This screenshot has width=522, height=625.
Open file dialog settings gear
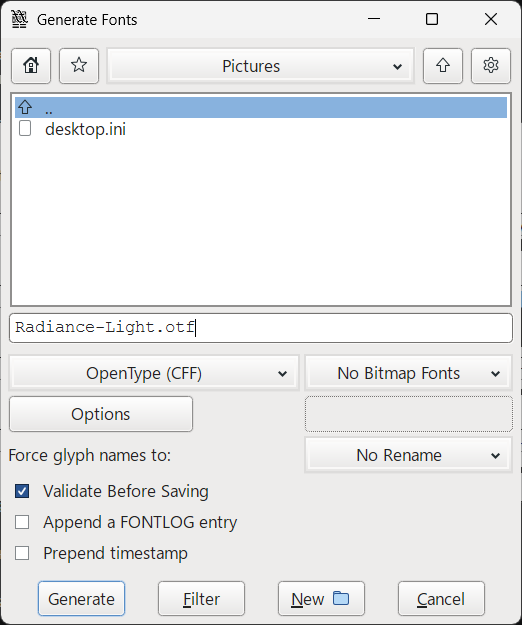point(491,66)
